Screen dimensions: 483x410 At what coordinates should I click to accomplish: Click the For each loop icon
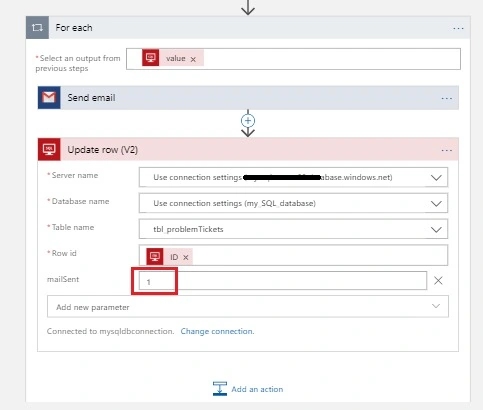37,27
